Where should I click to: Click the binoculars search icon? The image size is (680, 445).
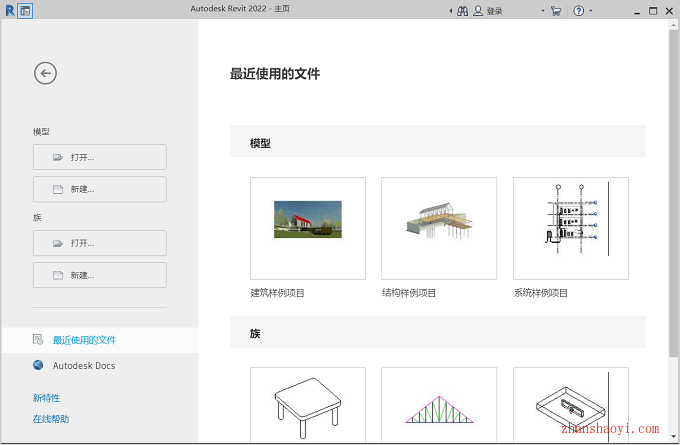[463, 11]
